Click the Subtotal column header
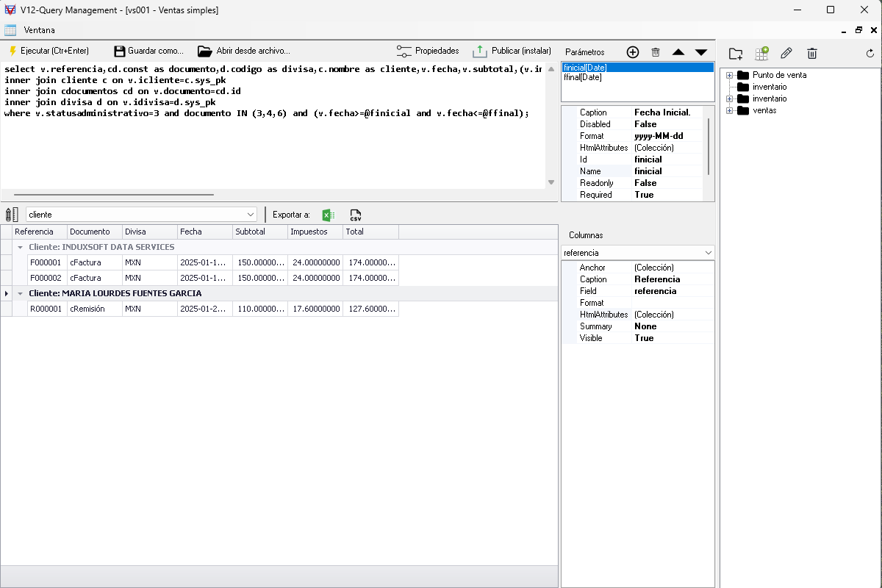This screenshot has height=588, width=882. 259,232
